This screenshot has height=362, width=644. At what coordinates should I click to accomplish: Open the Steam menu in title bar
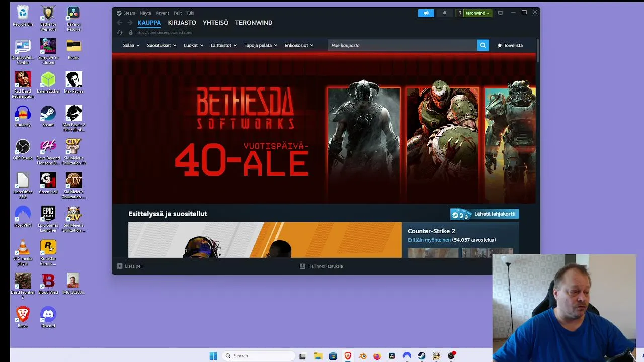(x=129, y=13)
